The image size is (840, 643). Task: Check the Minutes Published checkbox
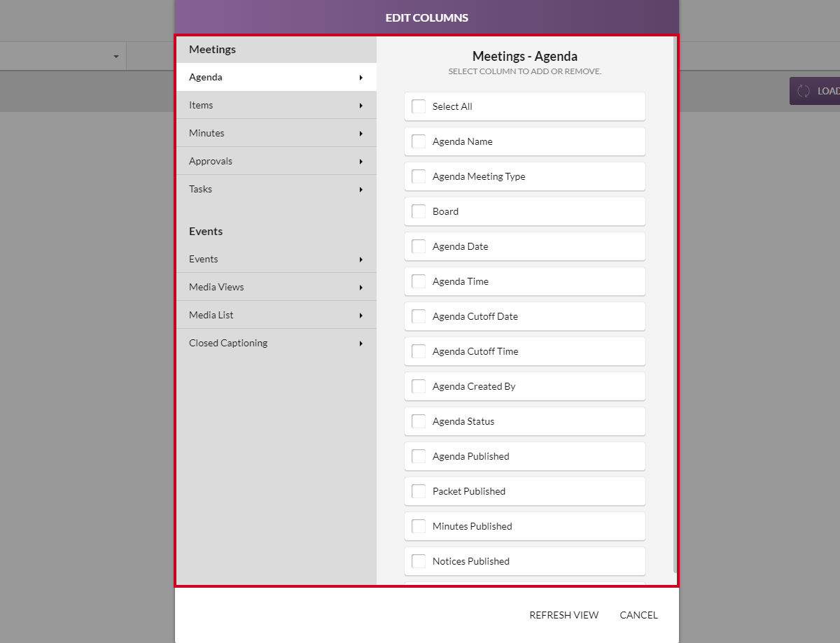pyautogui.click(x=419, y=526)
